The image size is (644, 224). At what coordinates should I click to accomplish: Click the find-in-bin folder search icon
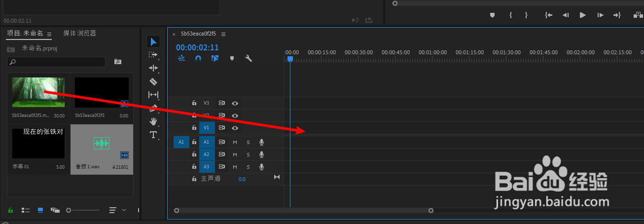(x=117, y=62)
